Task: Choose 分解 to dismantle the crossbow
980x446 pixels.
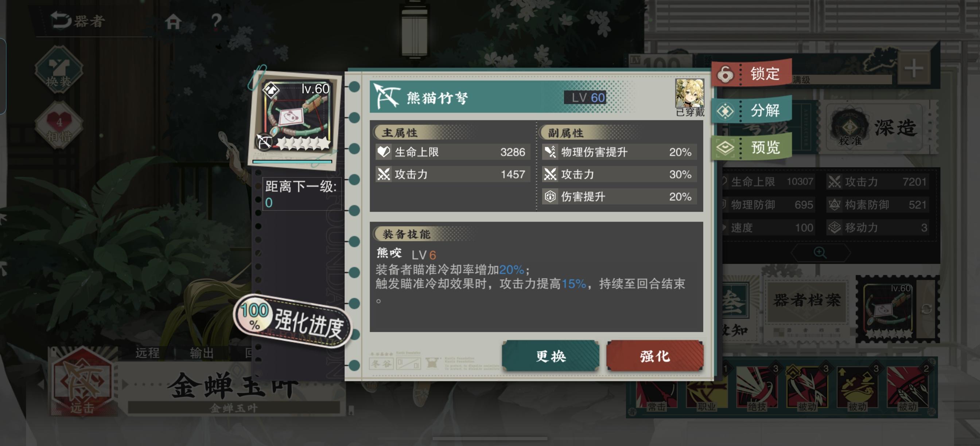Action: pyautogui.click(x=752, y=110)
